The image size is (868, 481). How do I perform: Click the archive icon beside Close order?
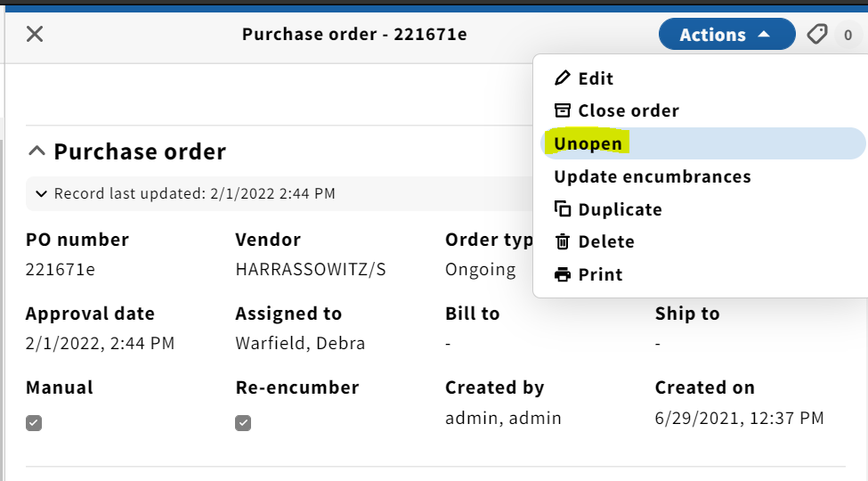click(563, 110)
